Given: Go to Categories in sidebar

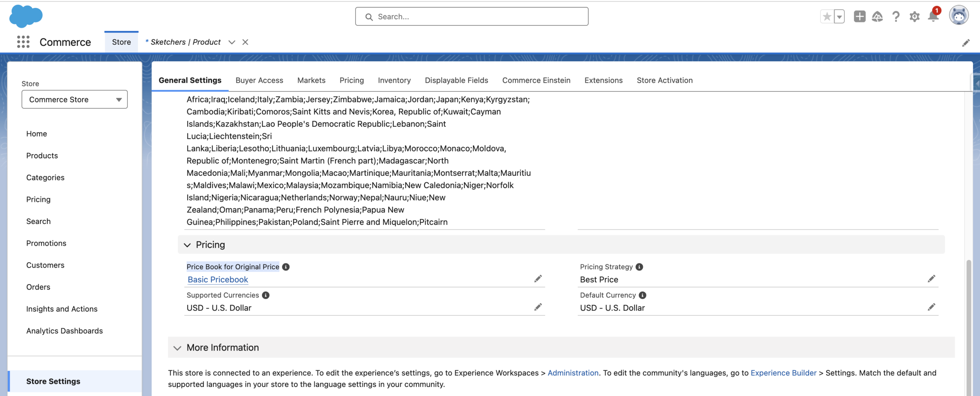Looking at the screenshot, I should coord(45,178).
